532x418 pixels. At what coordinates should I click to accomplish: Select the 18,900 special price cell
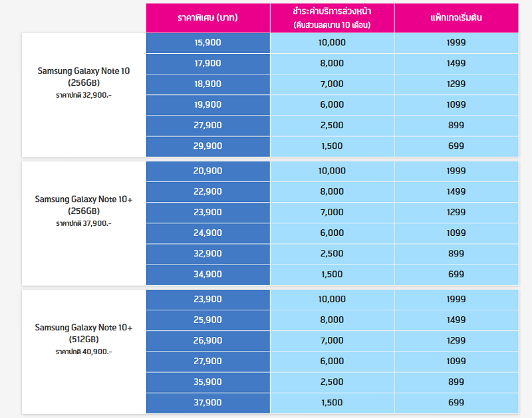pyautogui.click(x=208, y=84)
